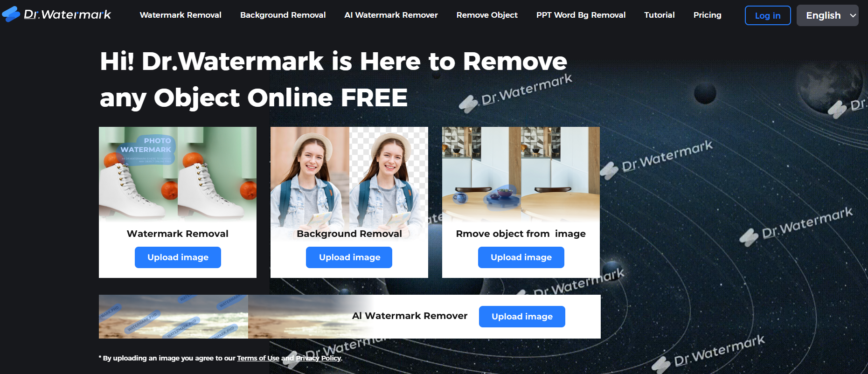This screenshot has width=868, height=374.
Task: Open the Watermark Removal menu item
Action: tap(181, 15)
